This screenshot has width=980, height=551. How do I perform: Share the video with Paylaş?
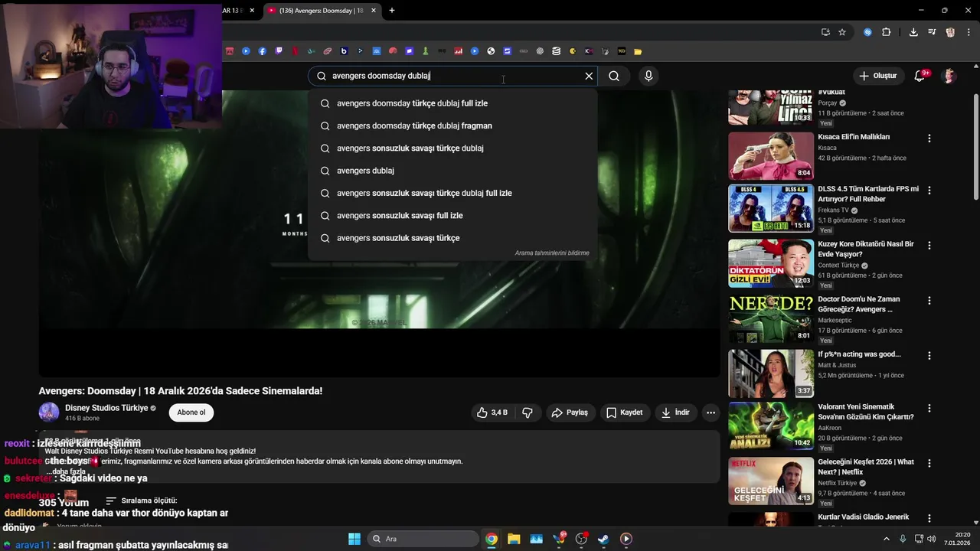click(570, 412)
